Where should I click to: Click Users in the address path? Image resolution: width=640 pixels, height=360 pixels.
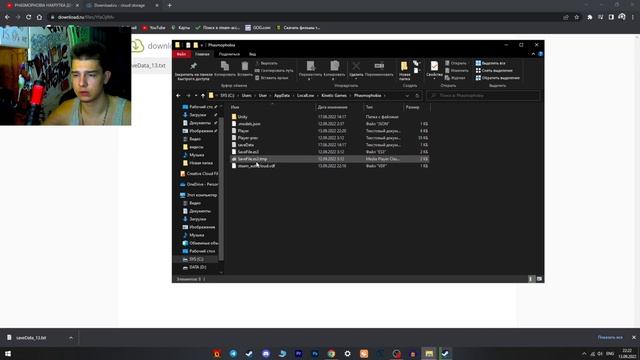247,96
